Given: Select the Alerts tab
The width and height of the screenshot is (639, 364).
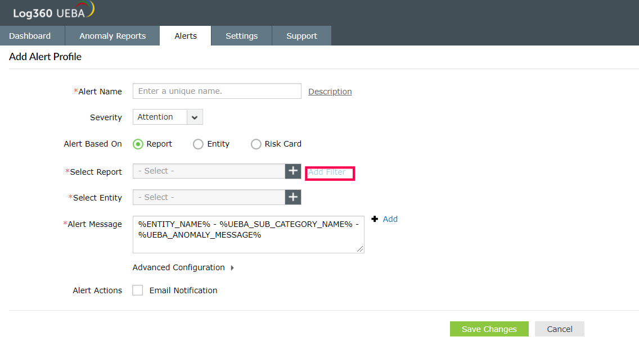Looking at the screenshot, I should click(186, 36).
